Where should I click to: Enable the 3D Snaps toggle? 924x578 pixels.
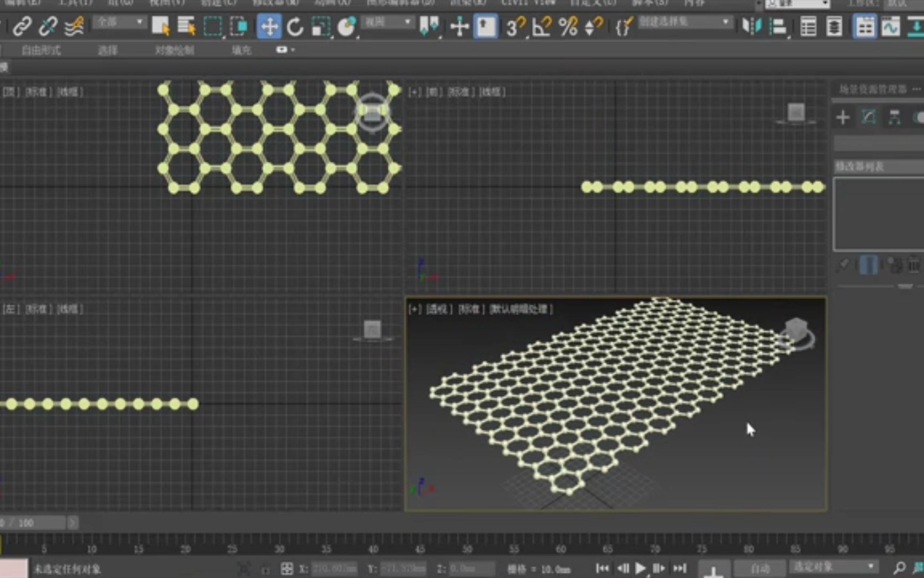click(515, 27)
